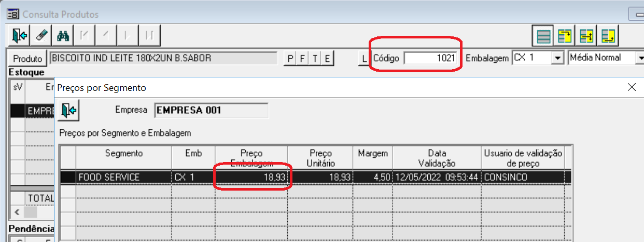
Task: Go to first record navigation icon
Action: 85,35
